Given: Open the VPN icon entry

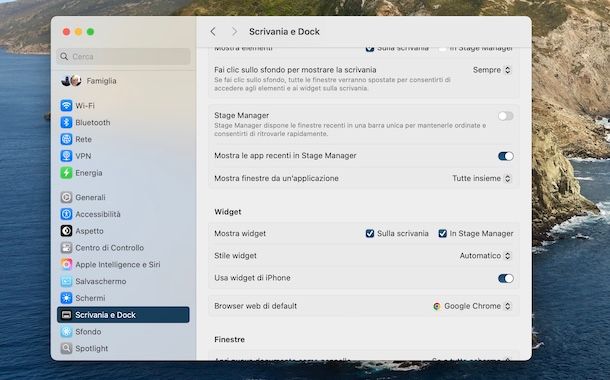Looking at the screenshot, I should click(x=66, y=156).
